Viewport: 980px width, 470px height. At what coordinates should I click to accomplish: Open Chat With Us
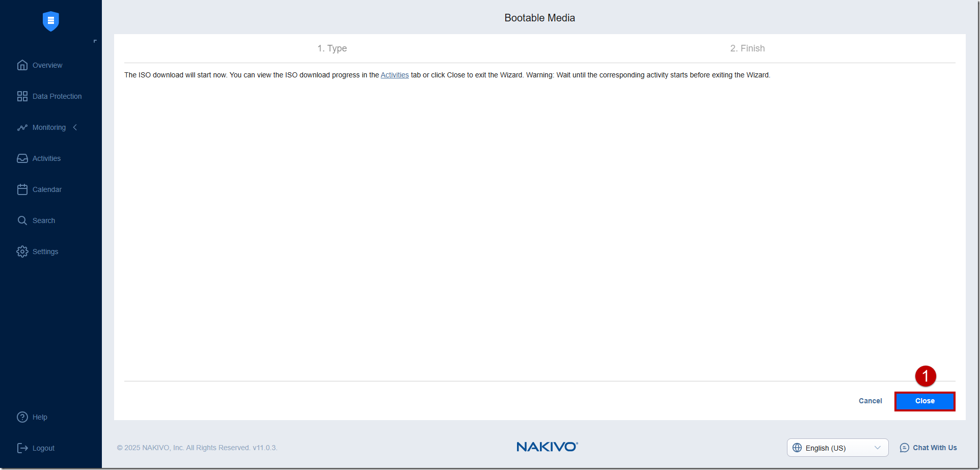click(x=929, y=448)
